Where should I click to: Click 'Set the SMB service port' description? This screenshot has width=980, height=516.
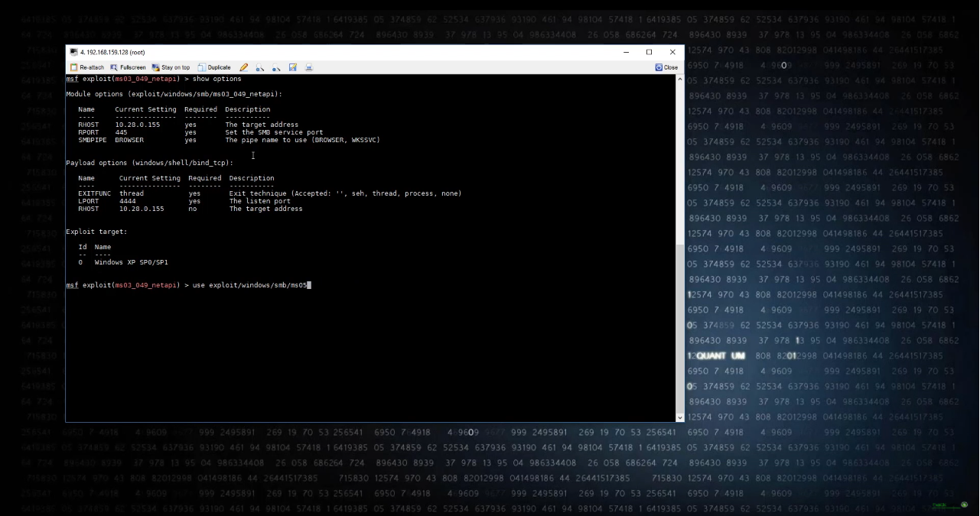tap(274, 132)
